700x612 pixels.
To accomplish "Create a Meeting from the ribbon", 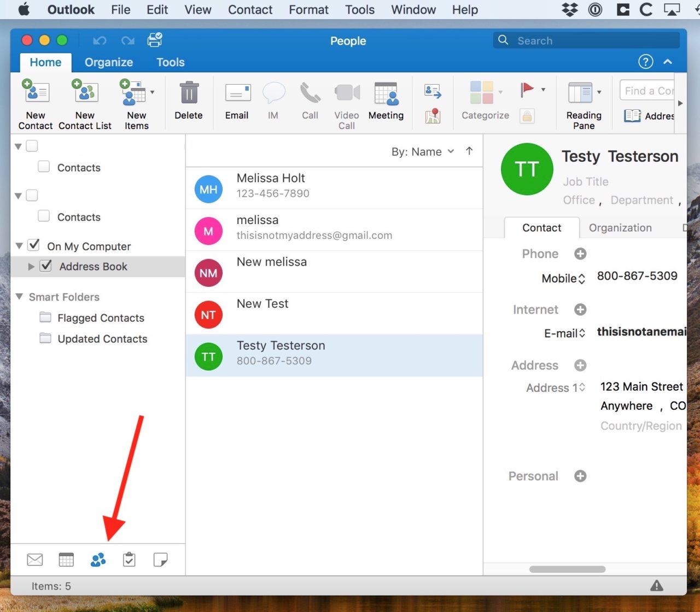I will click(x=386, y=101).
